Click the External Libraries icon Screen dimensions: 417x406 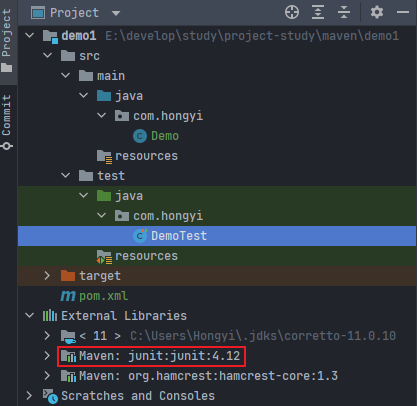click(x=50, y=316)
